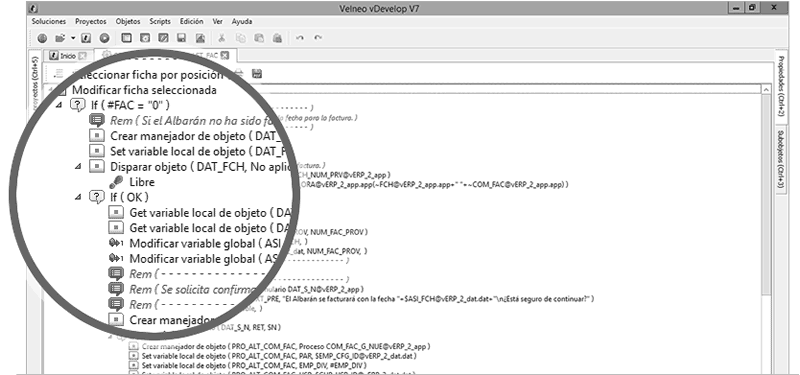Open the Propiedades (Ctrl+2) side panel
This screenshot has height=375, width=800.
781,86
